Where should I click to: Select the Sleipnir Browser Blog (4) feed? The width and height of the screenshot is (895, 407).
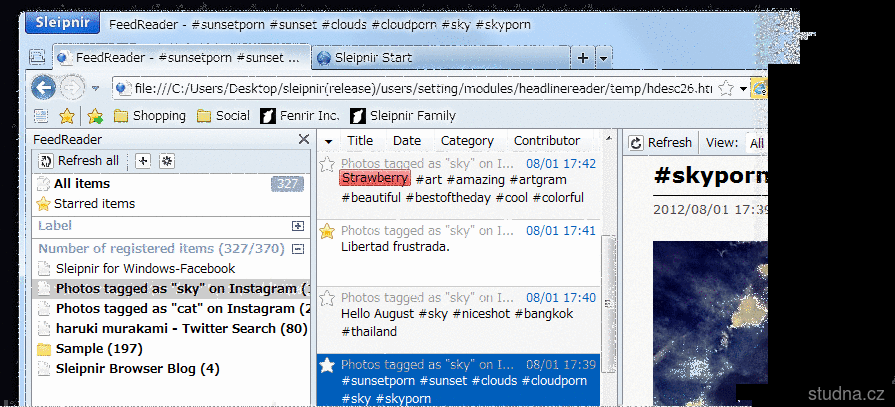(171, 369)
